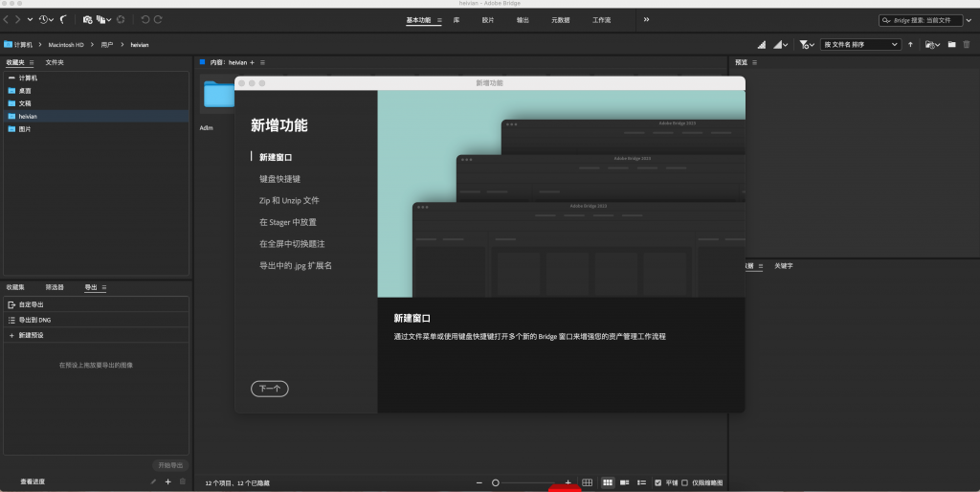Increase thumbnail size plus button
Image resolution: width=980 pixels, height=492 pixels.
[568, 482]
